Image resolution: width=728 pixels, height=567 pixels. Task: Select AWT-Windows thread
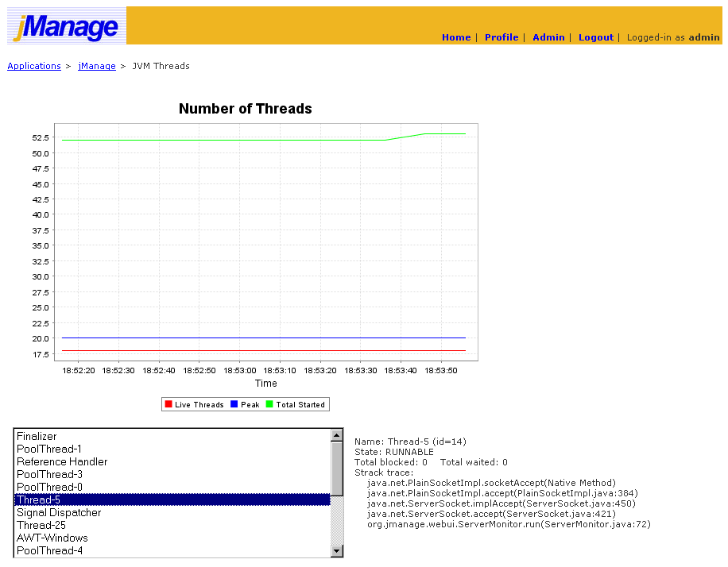tap(172, 538)
